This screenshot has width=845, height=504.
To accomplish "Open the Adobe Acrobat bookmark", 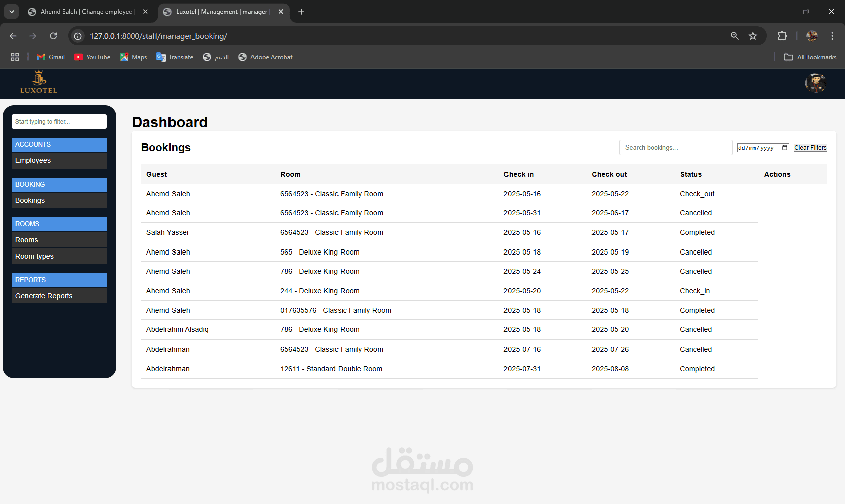I will [266, 57].
